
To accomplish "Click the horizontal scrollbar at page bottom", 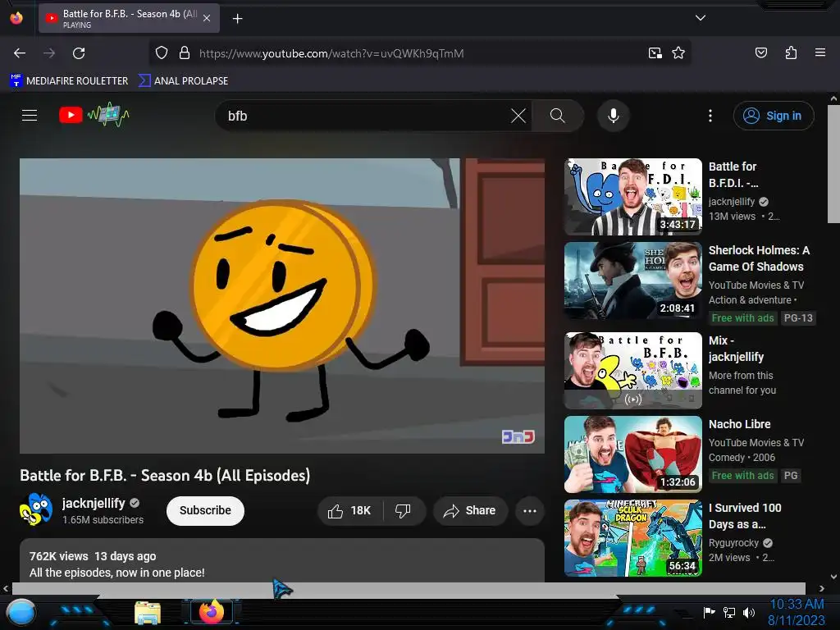I will pos(409,588).
